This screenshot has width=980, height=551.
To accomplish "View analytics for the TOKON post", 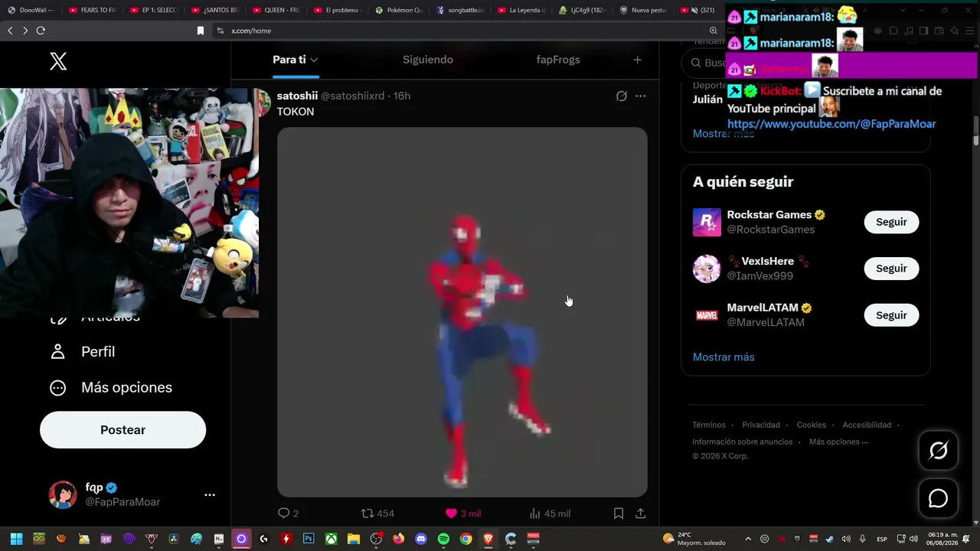I will 550,514.
